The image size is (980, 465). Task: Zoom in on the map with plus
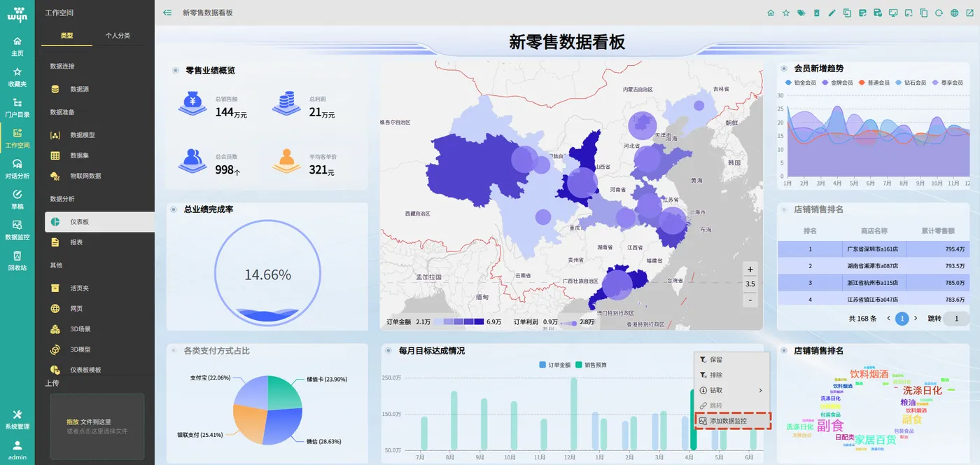pyautogui.click(x=750, y=270)
